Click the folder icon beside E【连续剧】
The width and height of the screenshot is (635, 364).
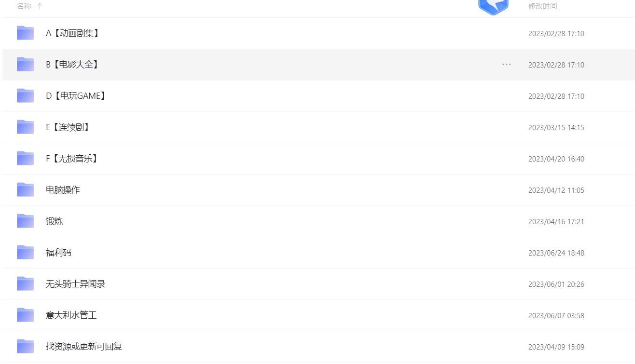pyautogui.click(x=25, y=127)
